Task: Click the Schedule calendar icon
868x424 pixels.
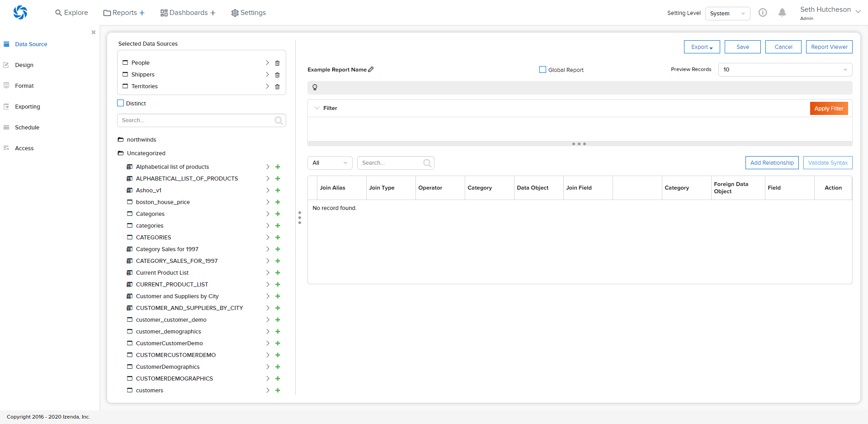Action: click(x=6, y=128)
